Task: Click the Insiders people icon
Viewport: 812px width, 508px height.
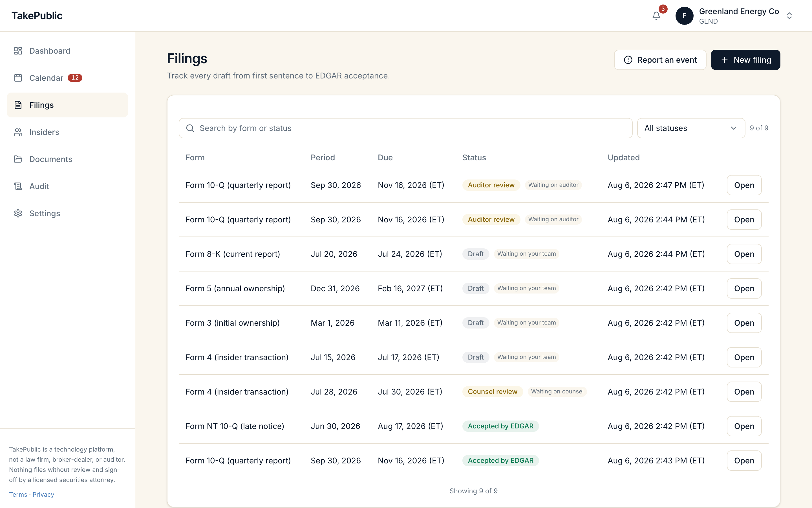Action: [18, 132]
